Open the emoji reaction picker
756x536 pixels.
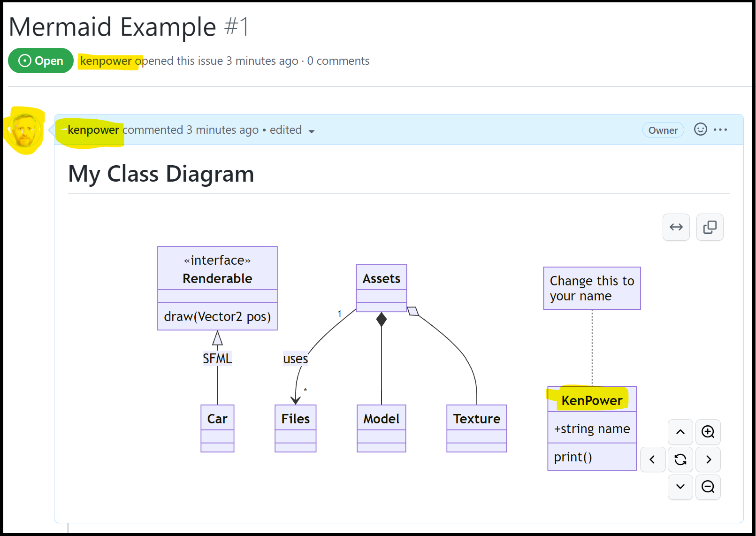[700, 130]
